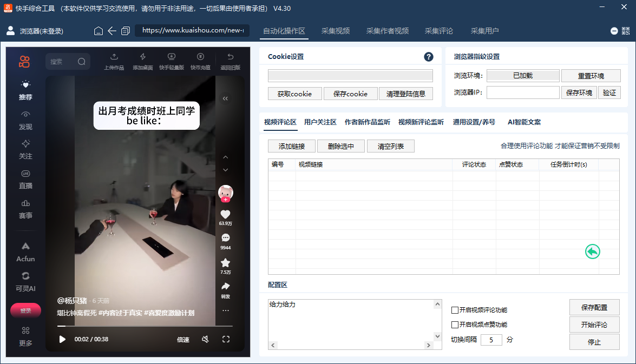This screenshot has width=636, height=364.
Task: Click the green reply arrow floating icon
Action: click(x=593, y=252)
